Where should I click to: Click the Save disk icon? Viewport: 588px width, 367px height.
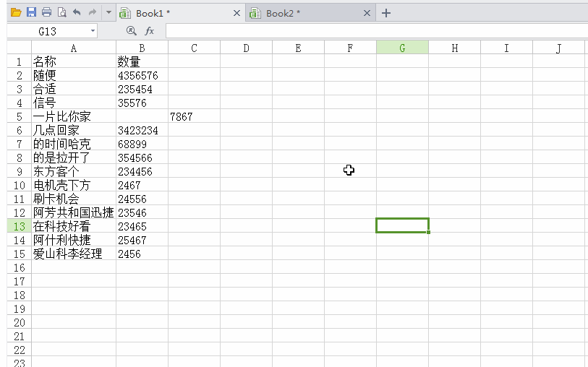point(32,12)
